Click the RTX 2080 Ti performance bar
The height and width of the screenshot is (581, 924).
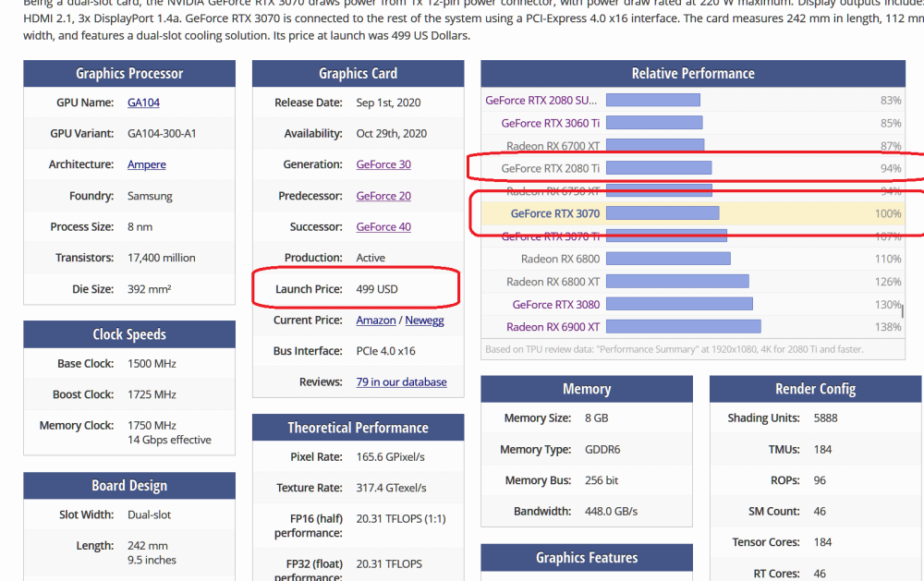659,168
